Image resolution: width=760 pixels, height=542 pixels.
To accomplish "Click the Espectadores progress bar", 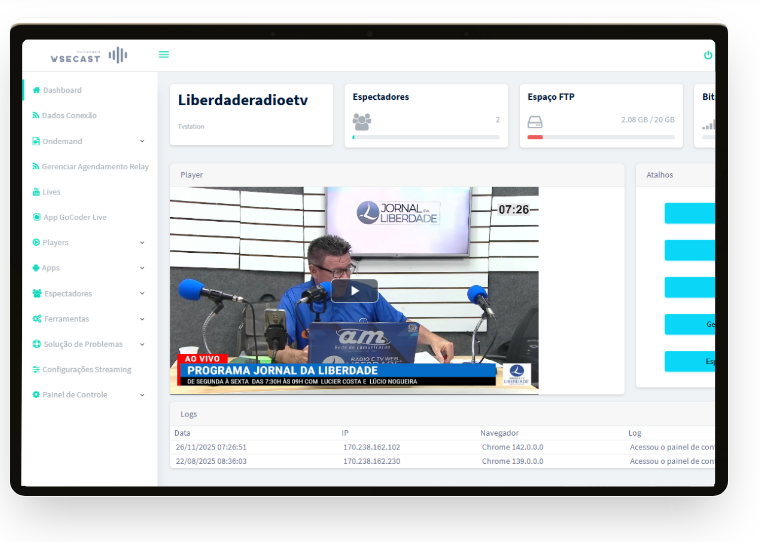I will (426, 137).
